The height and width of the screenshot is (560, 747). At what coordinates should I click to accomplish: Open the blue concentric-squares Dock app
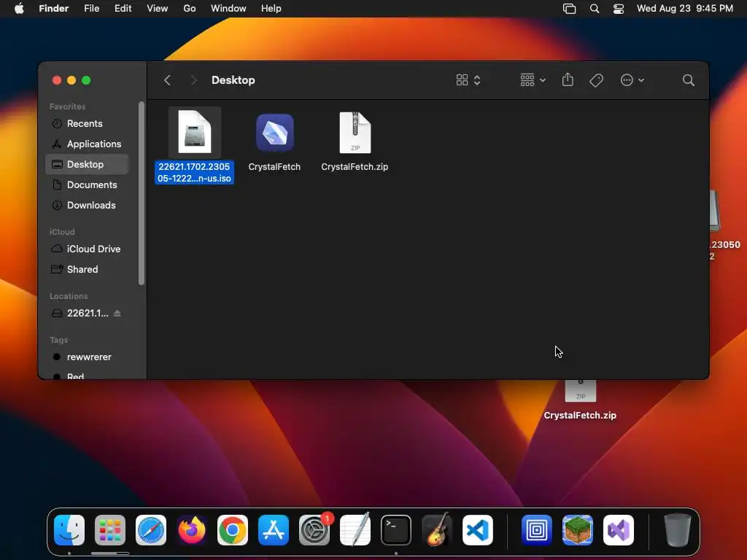537,529
